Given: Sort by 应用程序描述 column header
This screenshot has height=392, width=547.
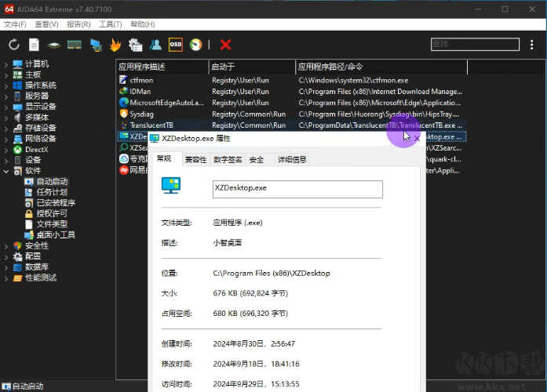Looking at the screenshot, I should point(162,67).
